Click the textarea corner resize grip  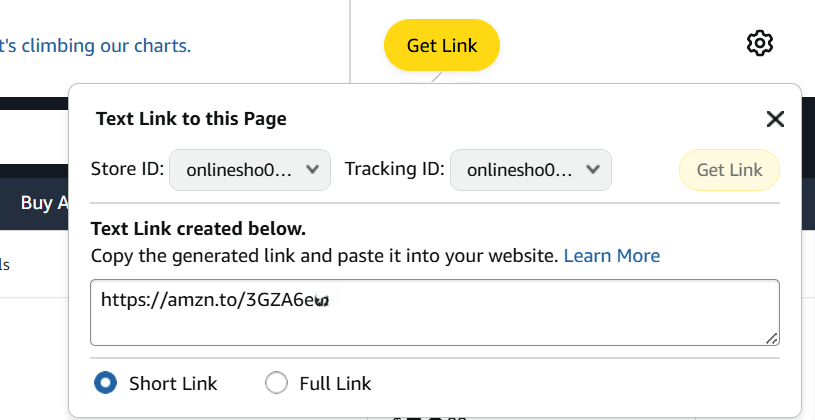(772, 338)
